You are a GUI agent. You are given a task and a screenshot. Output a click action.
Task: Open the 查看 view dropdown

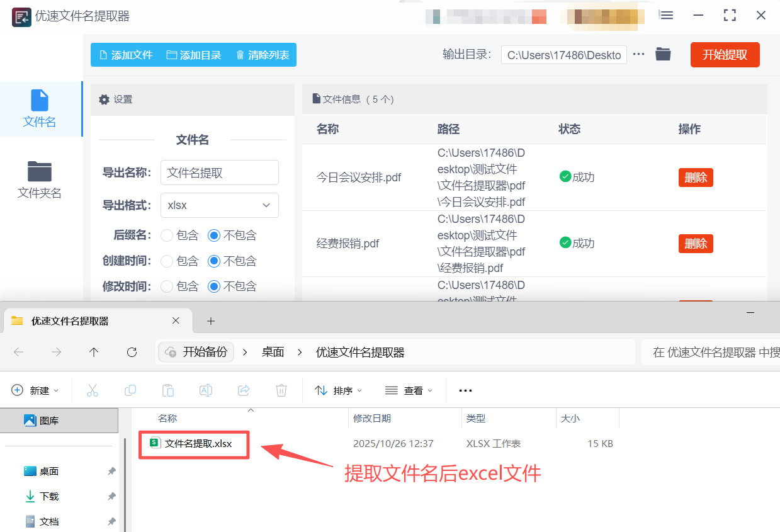click(x=409, y=390)
